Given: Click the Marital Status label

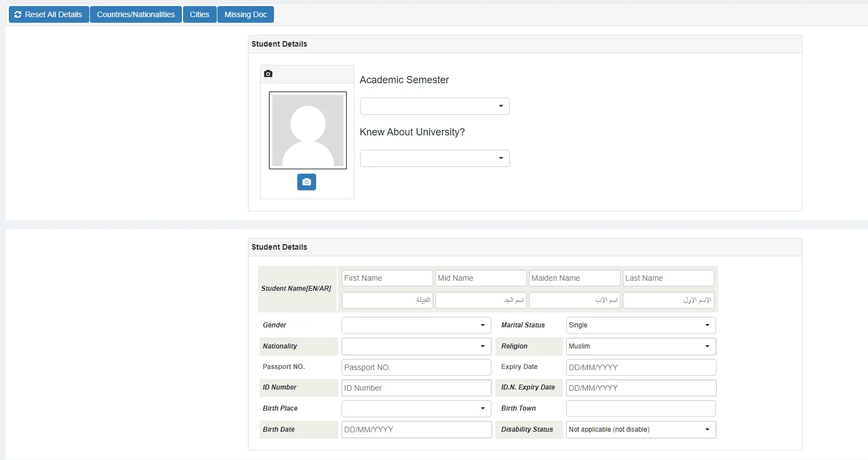Looking at the screenshot, I should pos(523,325).
